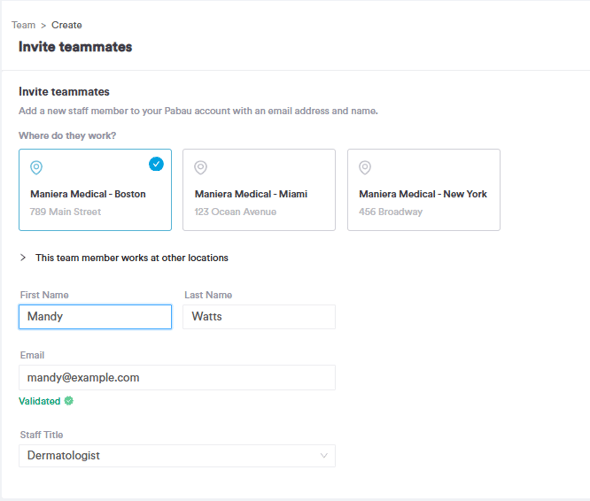
Task: Click Create in the breadcrumb
Action: (x=67, y=25)
